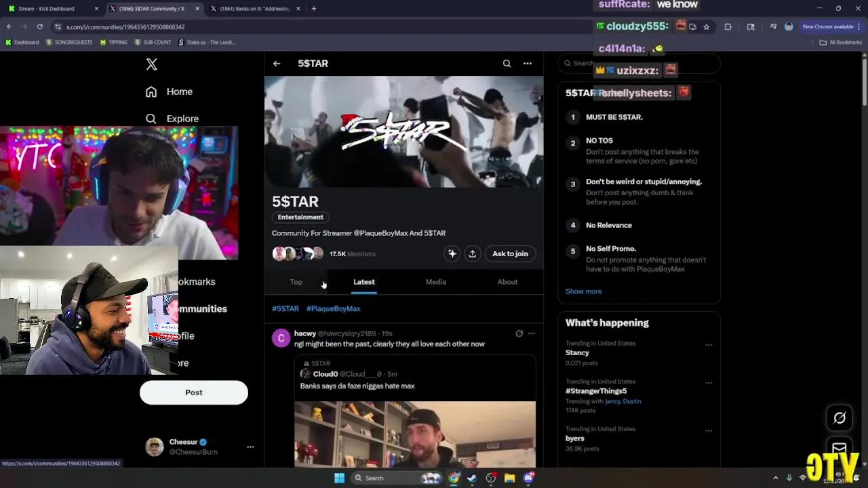Open more options on hacwy's post
868x488 pixels.
(x=532, y=333)
